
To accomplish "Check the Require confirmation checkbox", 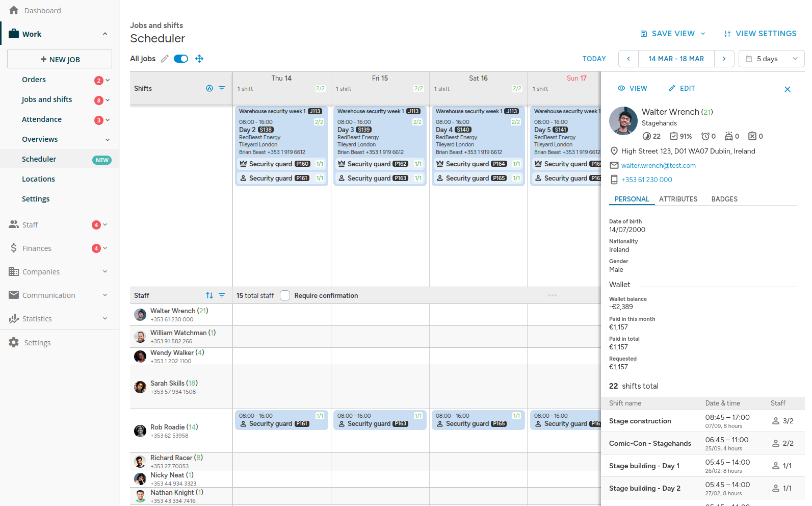I will 285,295.
